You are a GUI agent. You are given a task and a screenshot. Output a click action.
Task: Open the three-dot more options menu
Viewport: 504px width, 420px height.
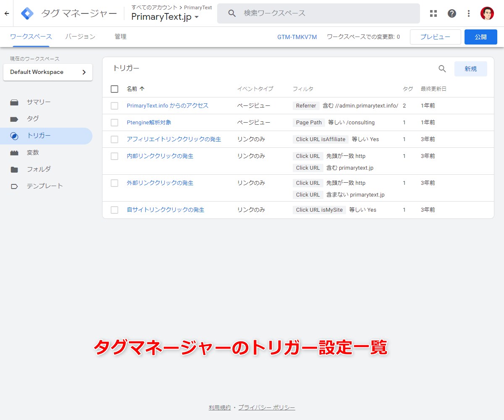click(469, 13)
